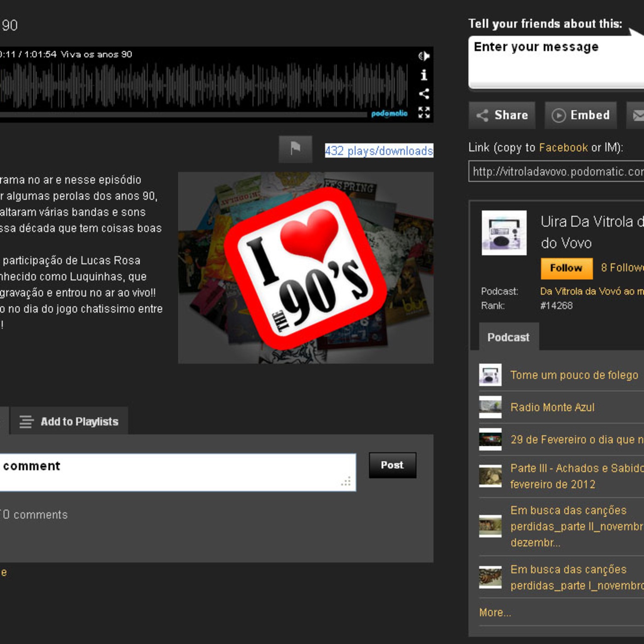Click thumbnail for canções perdidas parte II
This screenshot has width=644, height=644.
point(490,526)
